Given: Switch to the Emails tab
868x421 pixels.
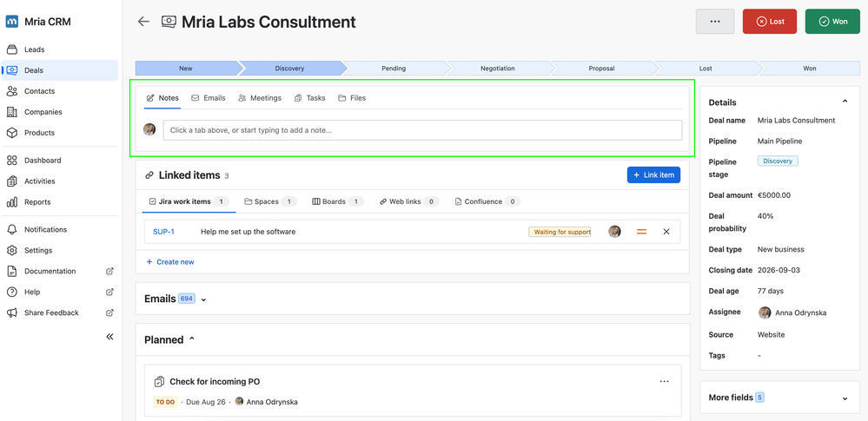Looking at the screenshot, I should 209,98.
